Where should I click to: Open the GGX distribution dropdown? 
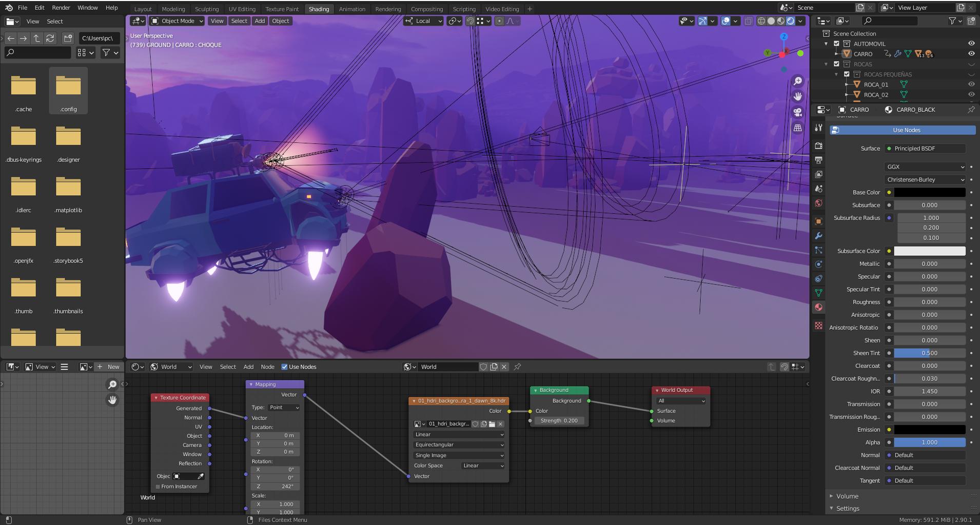point(925,167)
